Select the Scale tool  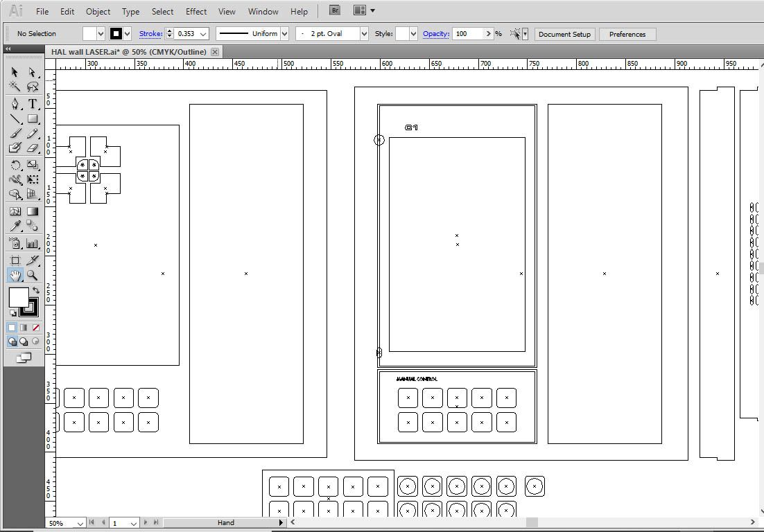pyautogui.click(x=32, y=165)
